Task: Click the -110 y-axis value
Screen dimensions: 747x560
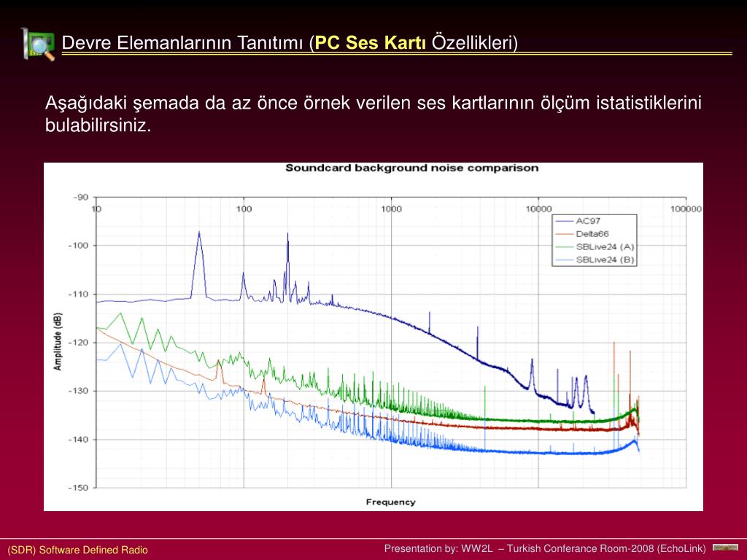Action: 78,295
